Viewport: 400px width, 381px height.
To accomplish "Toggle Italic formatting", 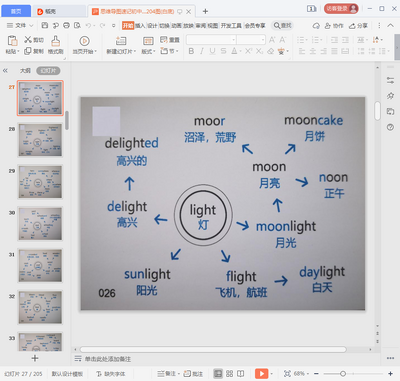I will click(x=202, y=51).
